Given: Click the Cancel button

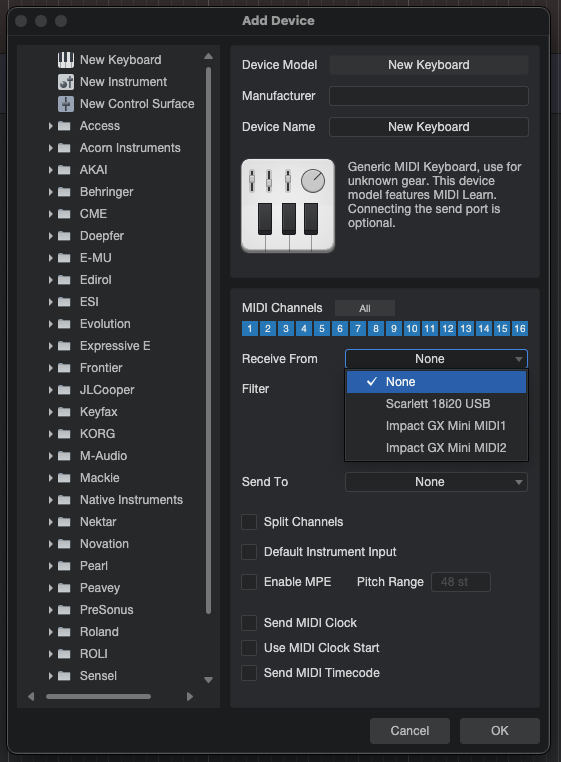Looking at the screenshot, I should click(410, 731).
